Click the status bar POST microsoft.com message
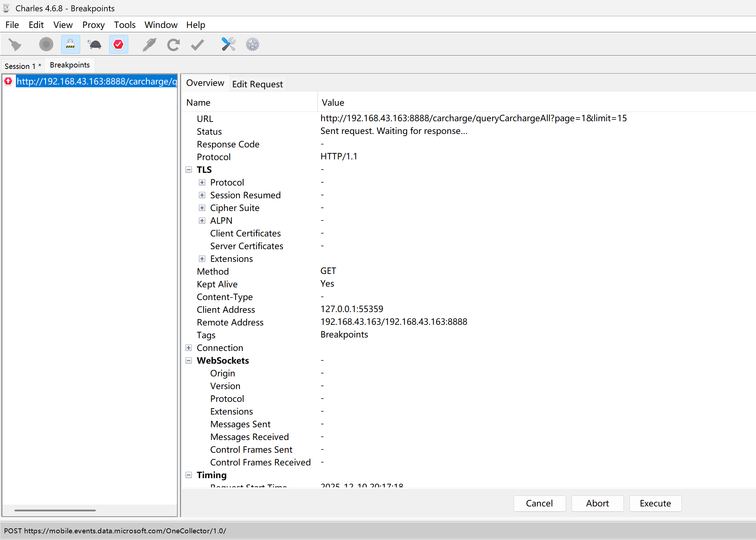 pos(115,531)
